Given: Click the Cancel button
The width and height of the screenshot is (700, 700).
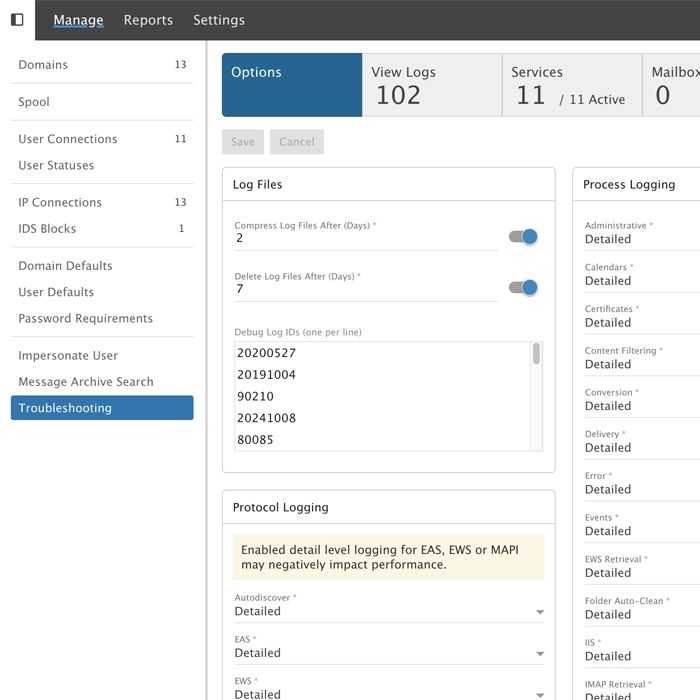Looking at the screenshot, I should click(x=297, y=142).
